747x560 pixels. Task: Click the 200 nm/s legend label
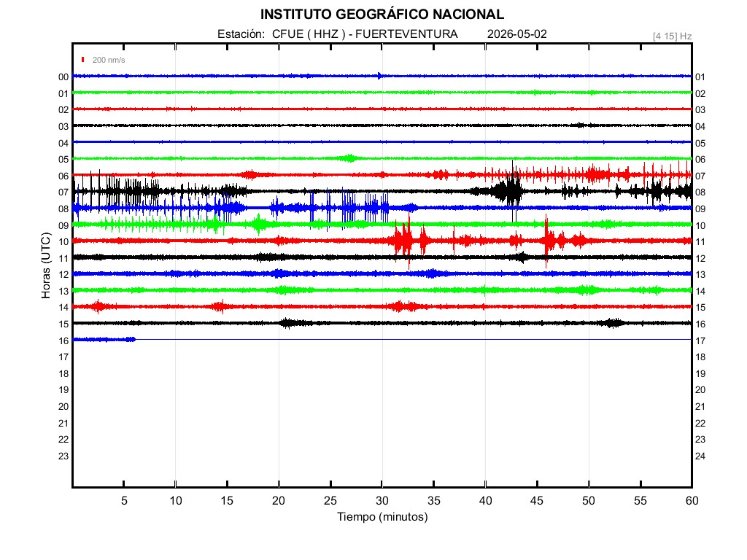(x=109, y=60)
